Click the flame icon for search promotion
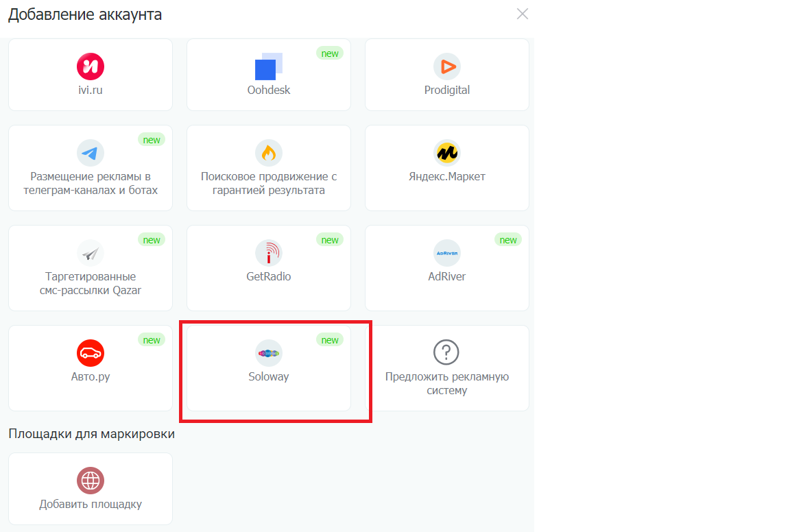 click(x=269, y=153)
